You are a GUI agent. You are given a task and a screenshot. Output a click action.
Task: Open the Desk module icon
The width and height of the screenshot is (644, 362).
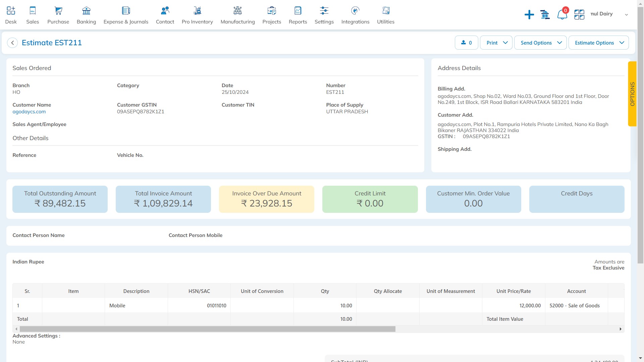coord(11,11)
